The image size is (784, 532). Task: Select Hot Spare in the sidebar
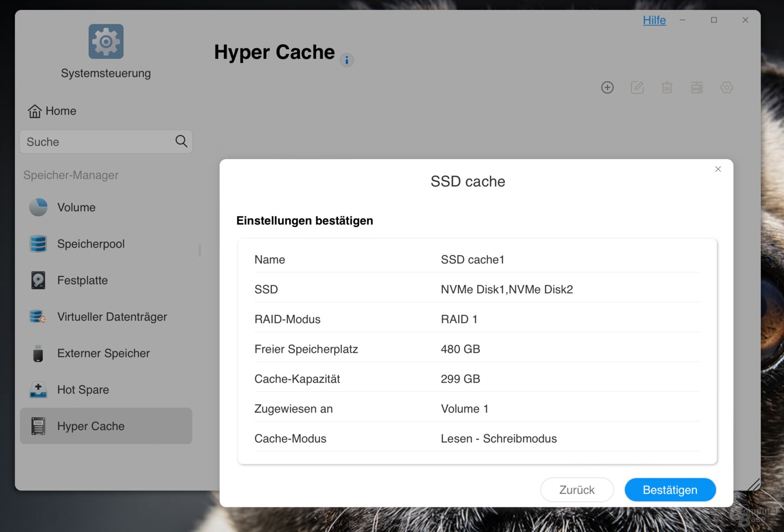click(83, 390)
